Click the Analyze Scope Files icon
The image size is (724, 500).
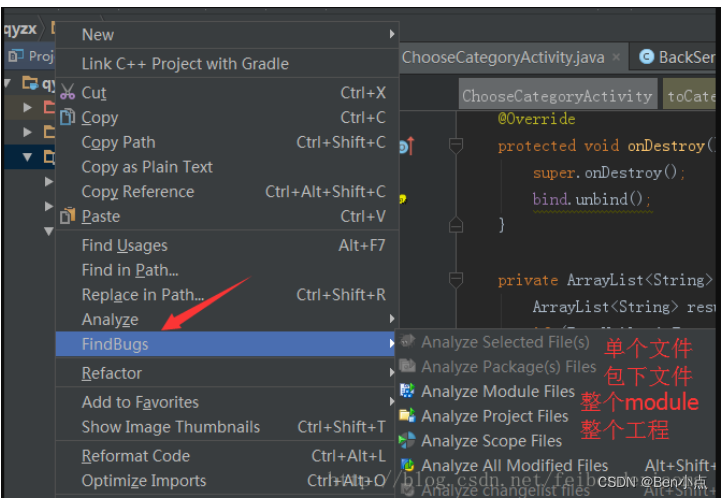(x=407, y=440)
